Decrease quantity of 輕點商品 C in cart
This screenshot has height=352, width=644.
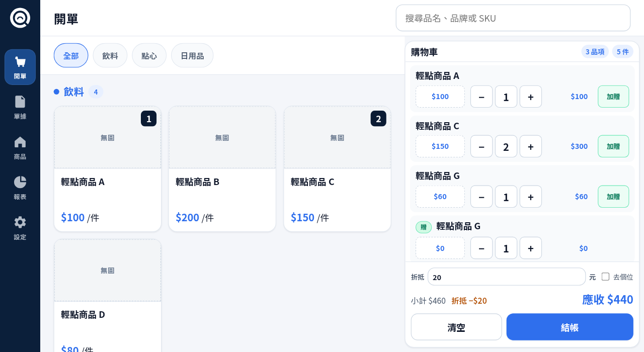(481, 146)
